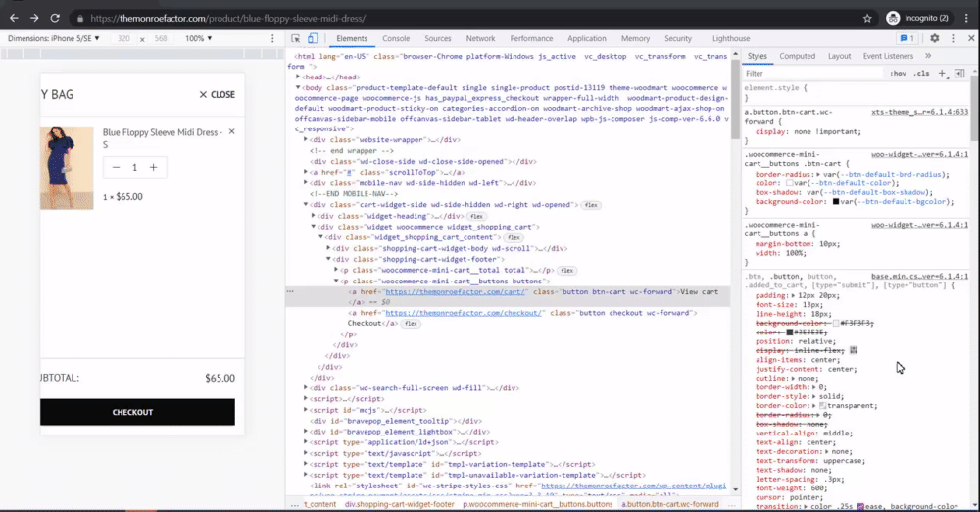Click the flex badge on cart-widget-side div
This screenshot has height=512, width=980.
591,205
